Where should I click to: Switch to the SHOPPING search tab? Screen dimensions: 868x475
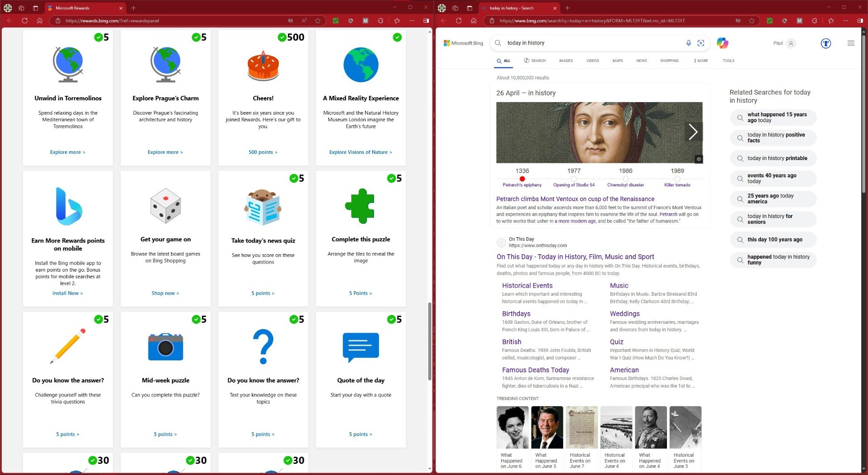coord(669,61)
